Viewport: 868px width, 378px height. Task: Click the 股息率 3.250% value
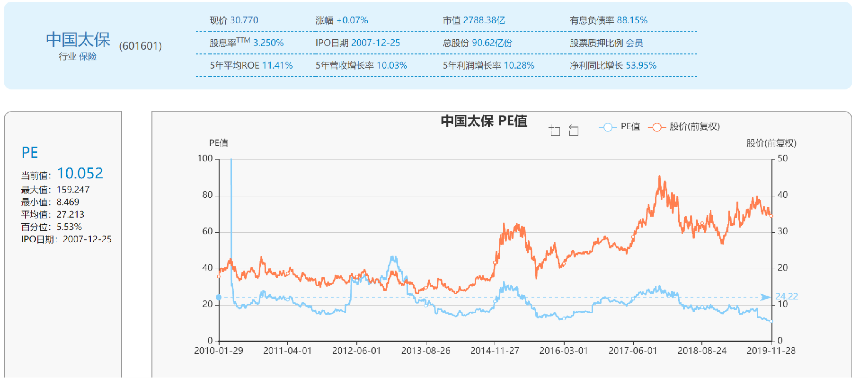tap(268, 43)
